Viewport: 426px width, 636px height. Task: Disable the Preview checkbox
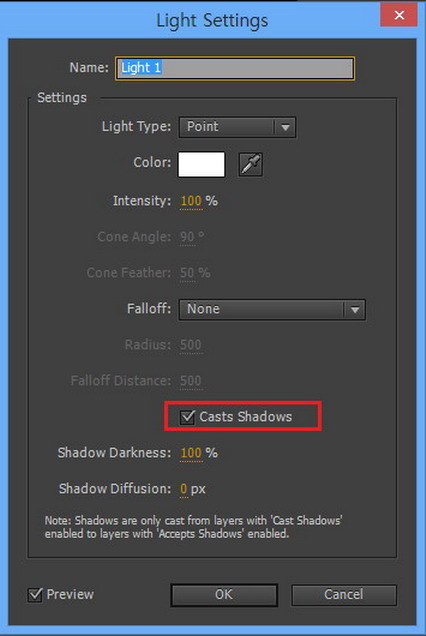coord(35,595)
